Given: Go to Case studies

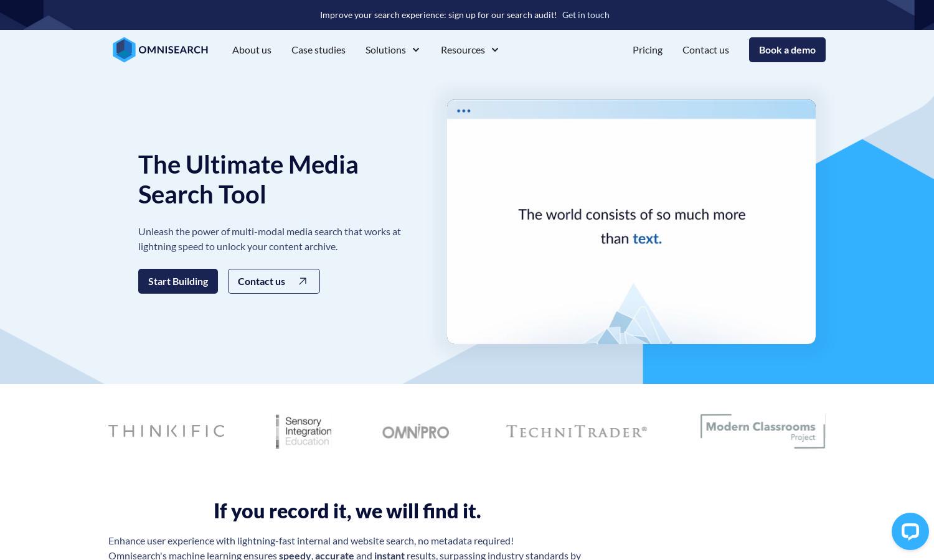Looking at the screenshot, I should [x=318, y=50].
